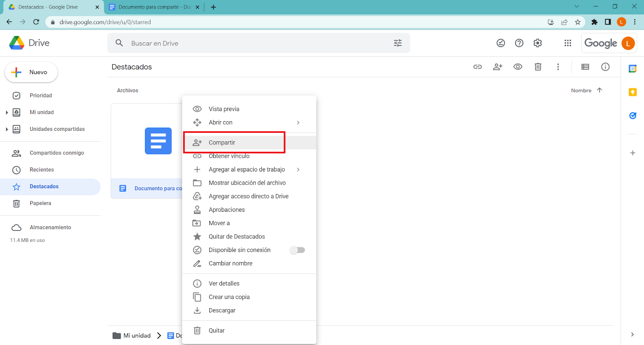Screen dimensions: 644x345
Task: Click Mi unidad in bottom breadcrumb
Action: pos(132,335)
